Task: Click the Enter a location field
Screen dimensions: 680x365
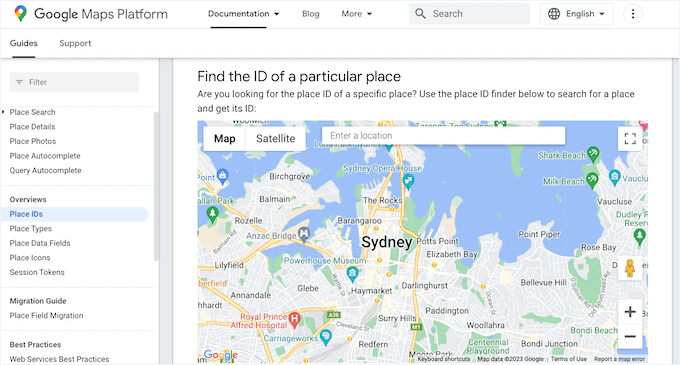Action: [443, 136]
